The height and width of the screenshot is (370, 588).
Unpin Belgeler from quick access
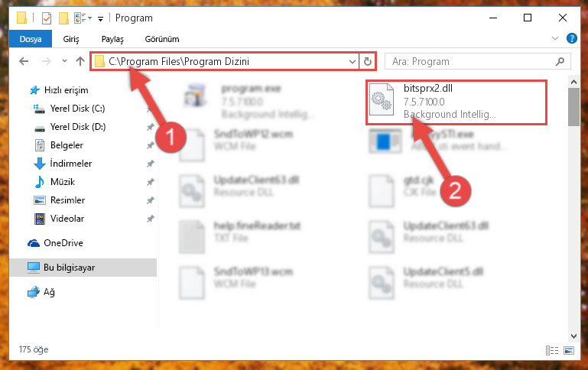coord(151,145)
